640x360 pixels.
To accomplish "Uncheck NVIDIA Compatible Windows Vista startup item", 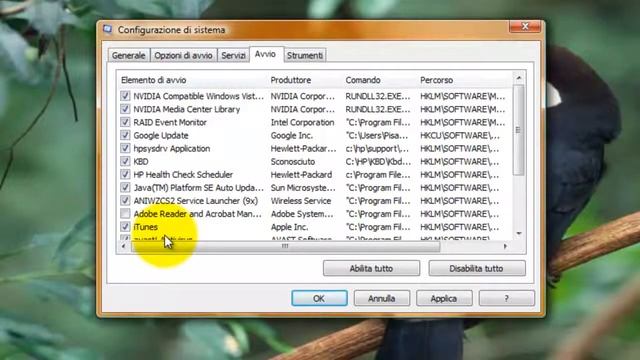I will [x=125, y=96].
